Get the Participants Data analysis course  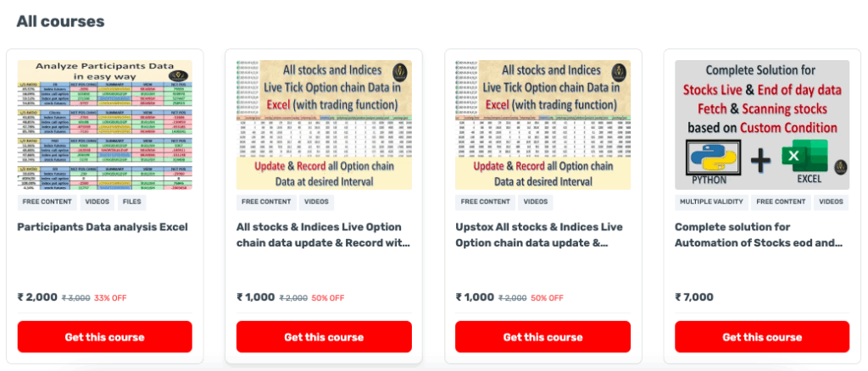tap(105, 337)
